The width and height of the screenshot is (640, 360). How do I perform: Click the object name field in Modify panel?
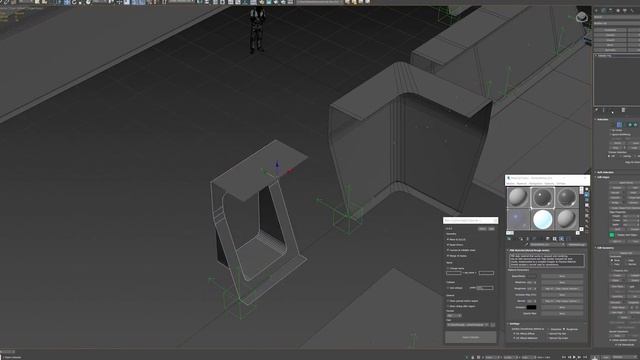tap(617, 17)
